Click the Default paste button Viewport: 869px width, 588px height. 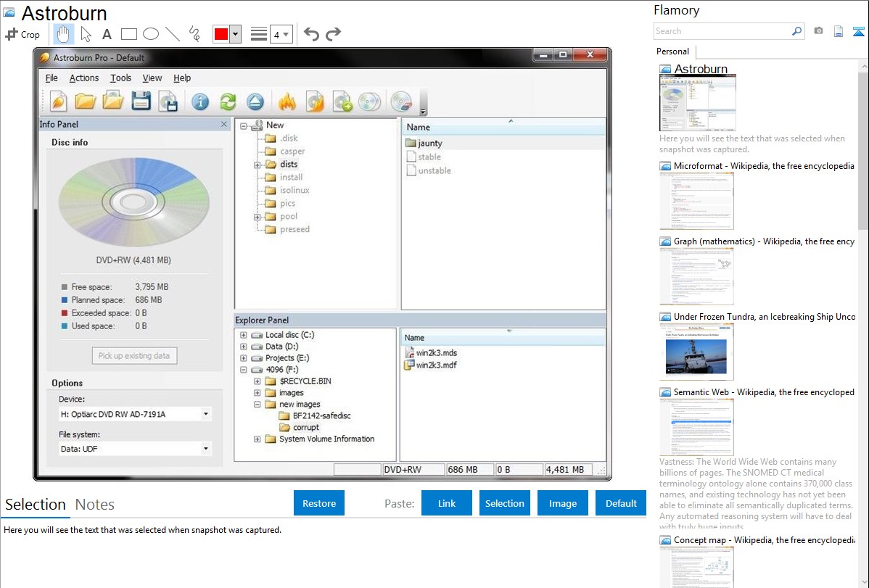621,503
